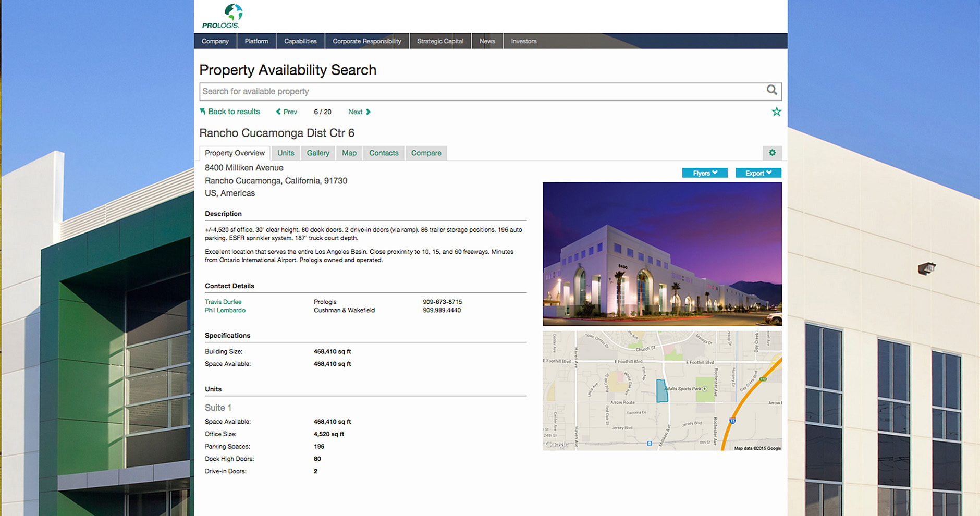Viewport: 980px width, 516px height.
Task: Click the search magnifier icon
Action: tap(771, 90)
